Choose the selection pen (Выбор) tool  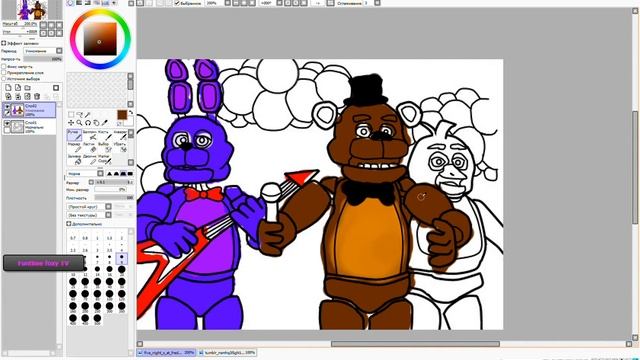click(x=104, y=147)
